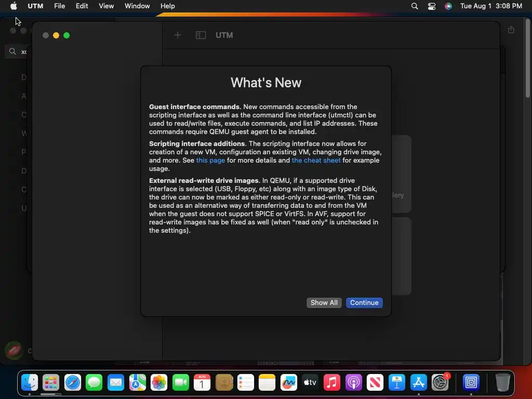
Task: Open Spotlight search in menu bar
Action: [x=414, y=6]
